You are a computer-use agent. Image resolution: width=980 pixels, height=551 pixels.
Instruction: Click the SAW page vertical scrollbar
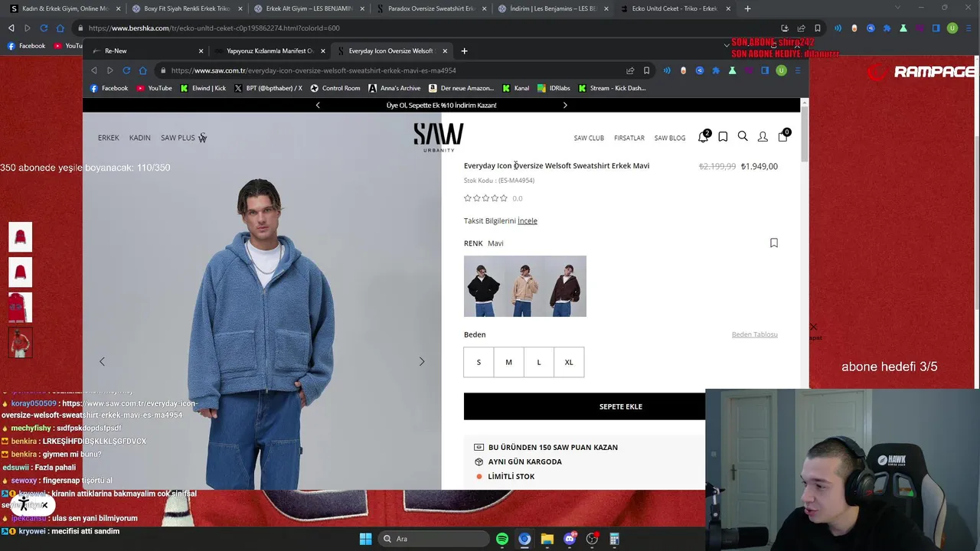804,133
